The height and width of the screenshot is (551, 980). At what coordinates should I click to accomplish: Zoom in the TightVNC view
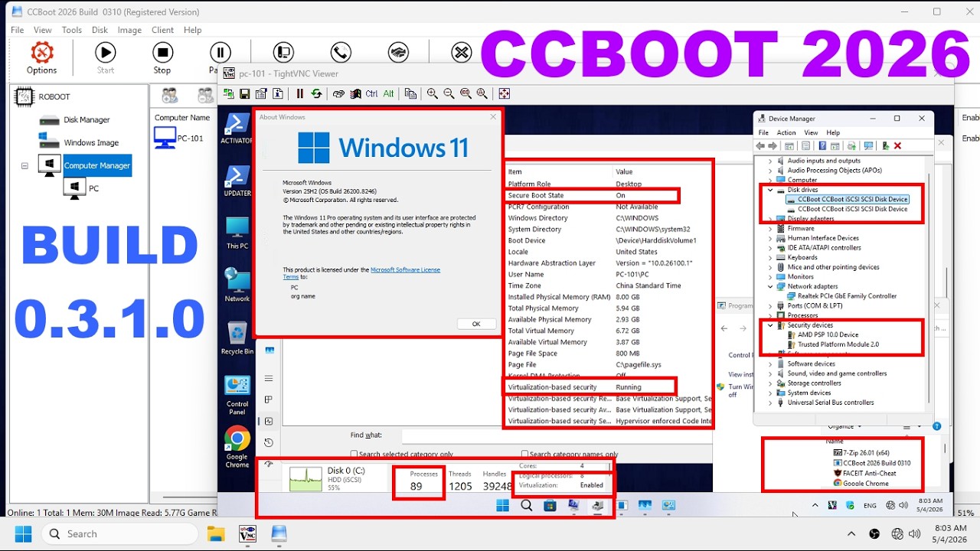coord(433,93)
